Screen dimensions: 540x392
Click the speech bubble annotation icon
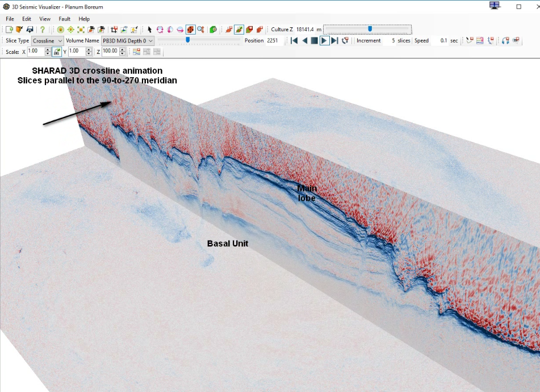point(516,41)
